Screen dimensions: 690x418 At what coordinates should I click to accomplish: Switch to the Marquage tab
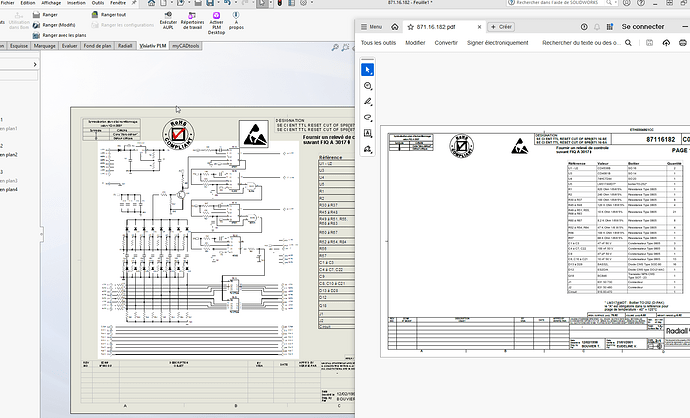(x=44, y=46)
